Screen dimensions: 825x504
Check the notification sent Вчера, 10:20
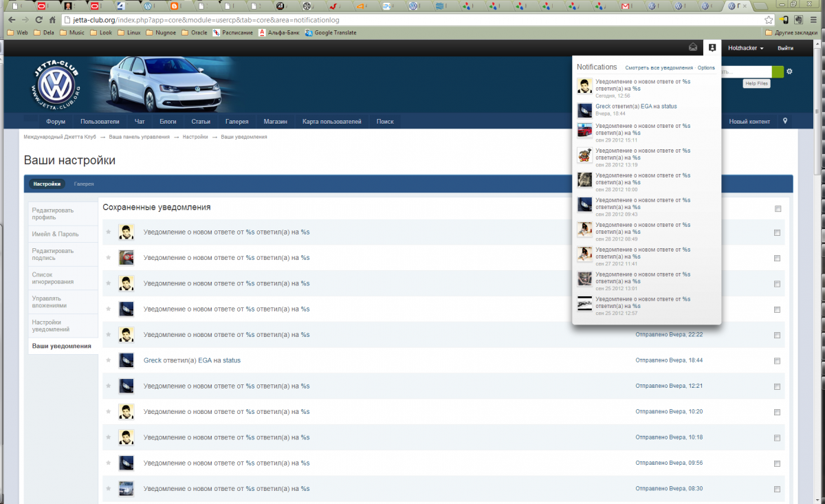[x=778, y=412]
